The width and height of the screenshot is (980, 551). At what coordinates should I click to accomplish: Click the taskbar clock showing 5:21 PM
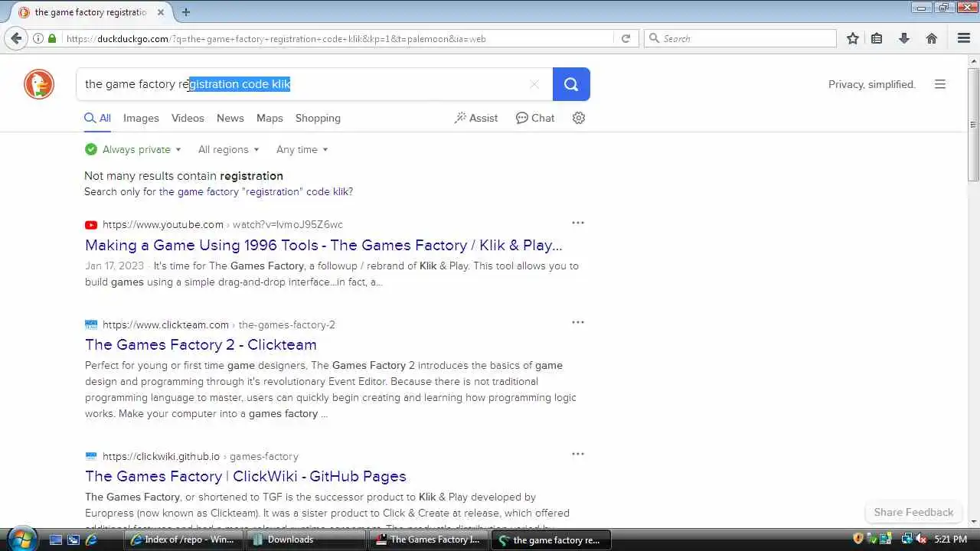pyautogui.click(x=950, y=540)
